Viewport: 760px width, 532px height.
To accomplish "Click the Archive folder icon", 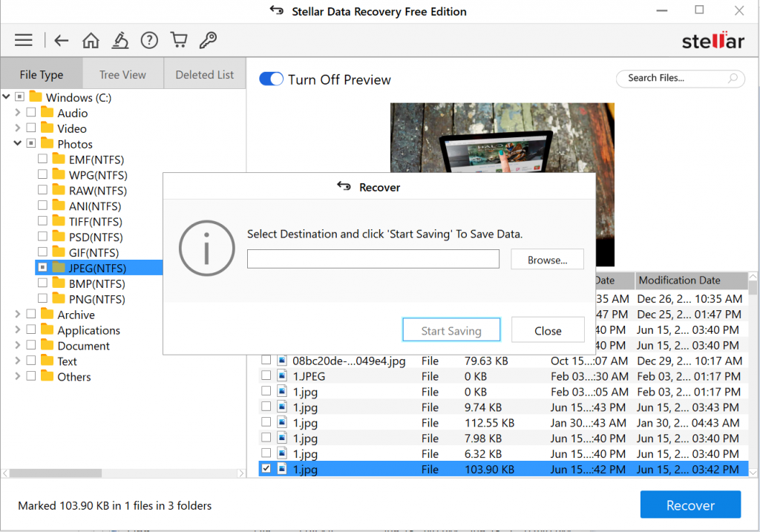I will [47, 314].
